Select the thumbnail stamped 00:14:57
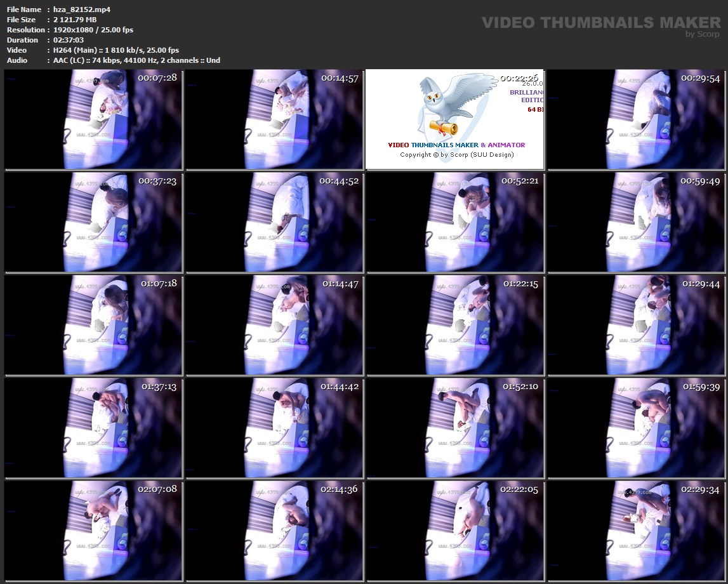 coord(274,119)
